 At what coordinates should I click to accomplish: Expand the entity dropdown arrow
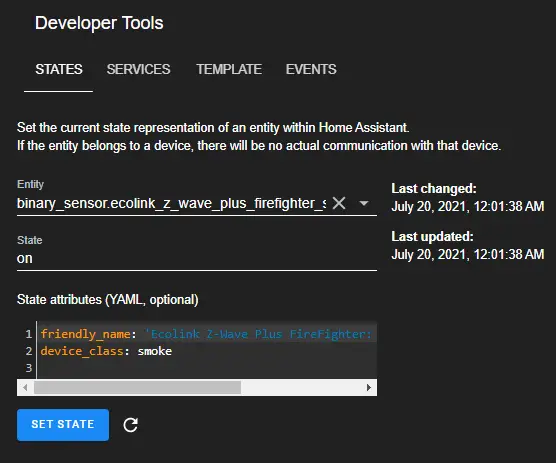364,203
